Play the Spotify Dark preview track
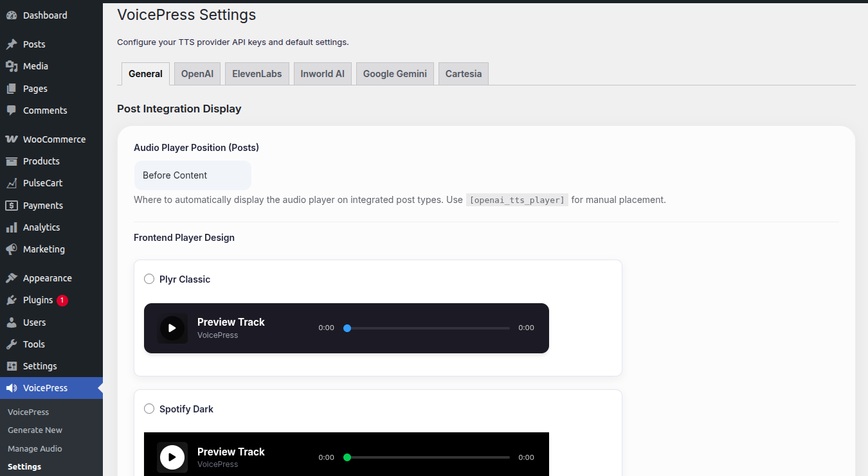Image resolution: width=868 pixels, height=476 pixels. pos(172,457)
